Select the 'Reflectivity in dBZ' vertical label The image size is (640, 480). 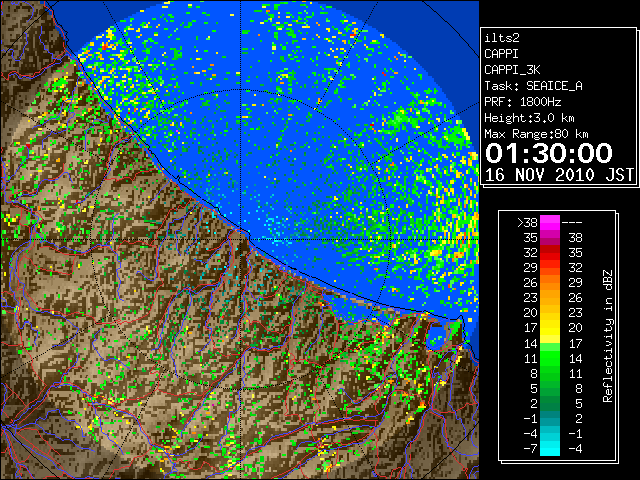coord(607,336)
